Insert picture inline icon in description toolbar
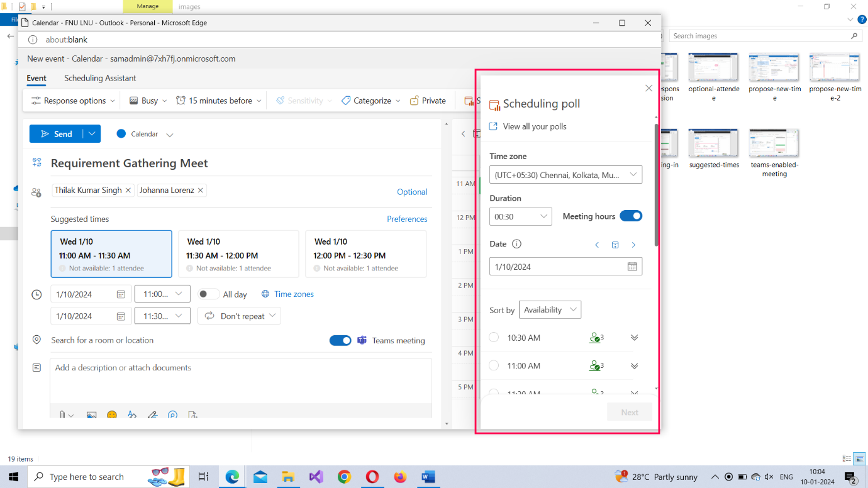Viewport: 868px width, 488px height. (91, 415)
